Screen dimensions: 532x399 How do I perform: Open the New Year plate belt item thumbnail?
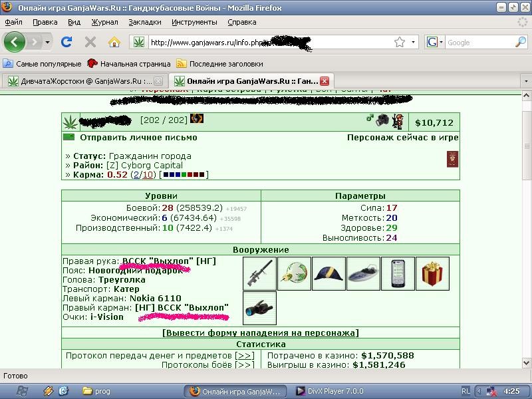coord(294,273)
